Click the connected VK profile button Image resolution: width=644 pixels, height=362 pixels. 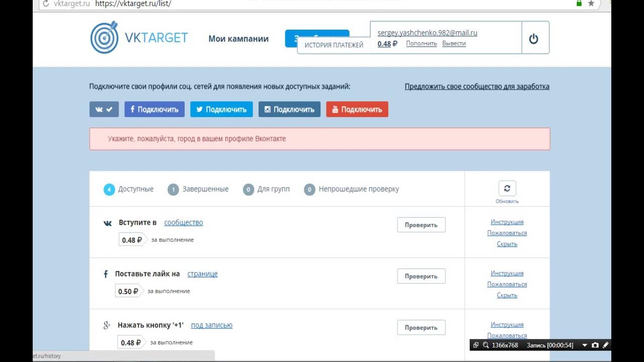tap(104, 109)
